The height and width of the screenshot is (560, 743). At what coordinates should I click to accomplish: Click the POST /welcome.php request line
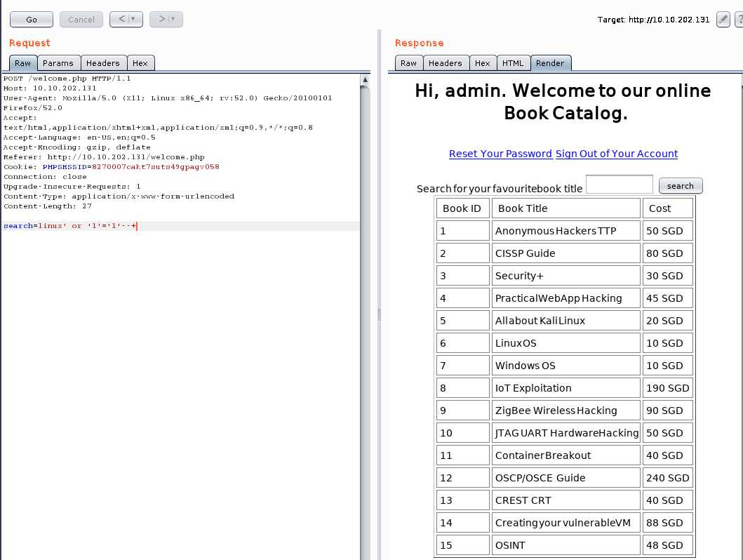(67, 79)
